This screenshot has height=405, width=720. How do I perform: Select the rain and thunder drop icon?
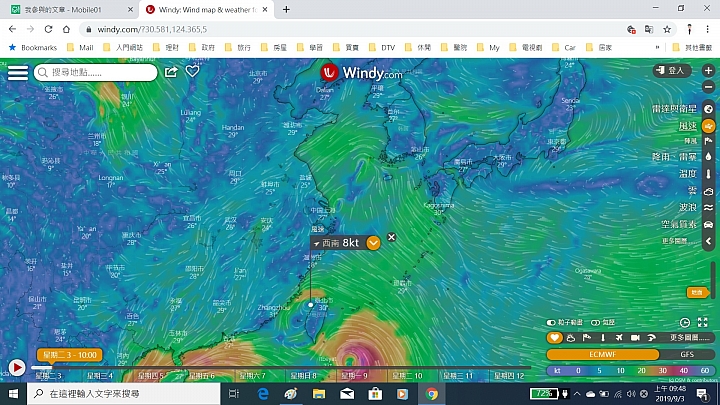click(x=709, y=157)
